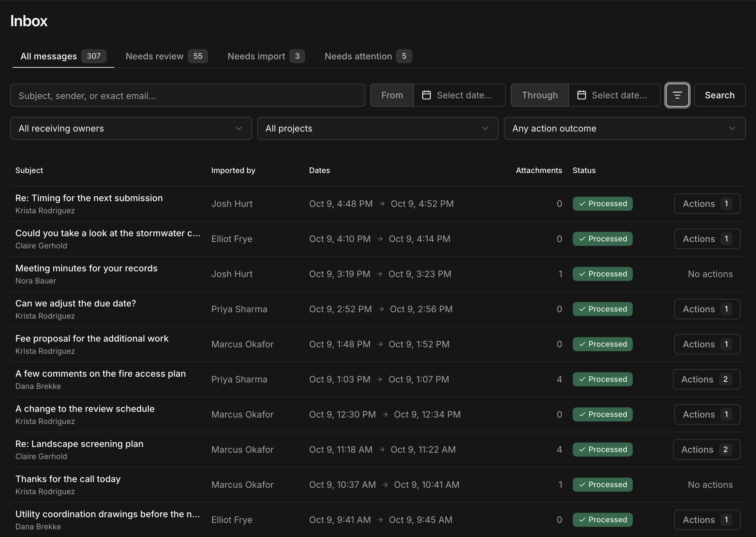This screenshot has width=756, height=537.
Task: Click Processed badge on Thanks for the call today row
Action: click(602, 484)
